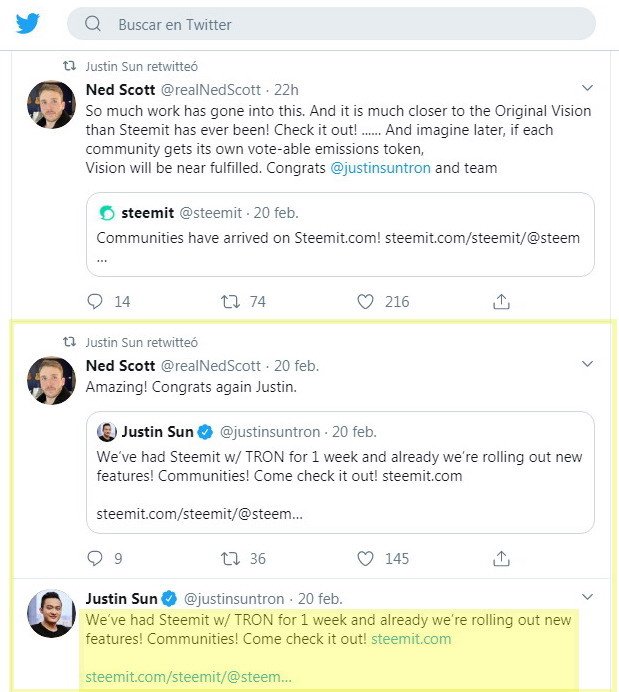This screenshot has height=692, width=619.
Task: Click the Twitter bird logo
Action: pos(27,23)
